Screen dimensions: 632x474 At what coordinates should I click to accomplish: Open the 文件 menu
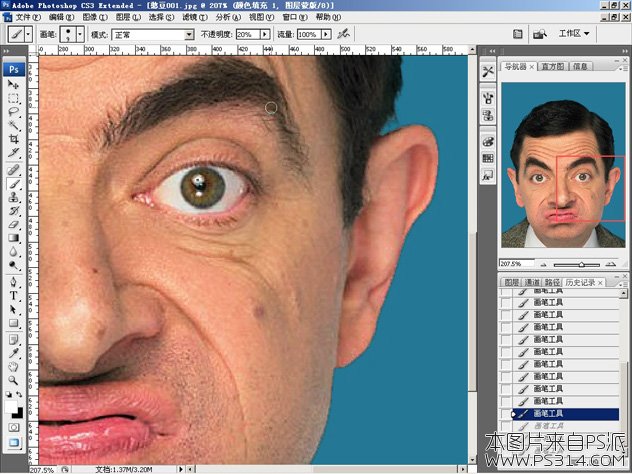[x=27, y=17]
